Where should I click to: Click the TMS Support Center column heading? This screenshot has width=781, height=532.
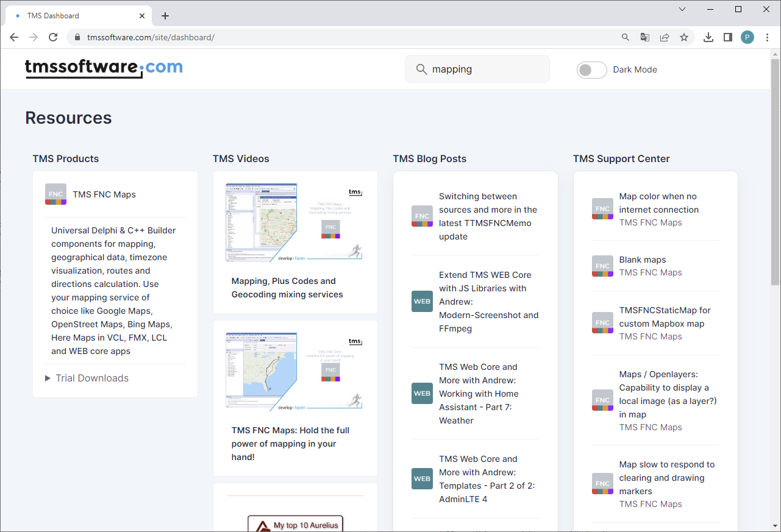point(621,158)
